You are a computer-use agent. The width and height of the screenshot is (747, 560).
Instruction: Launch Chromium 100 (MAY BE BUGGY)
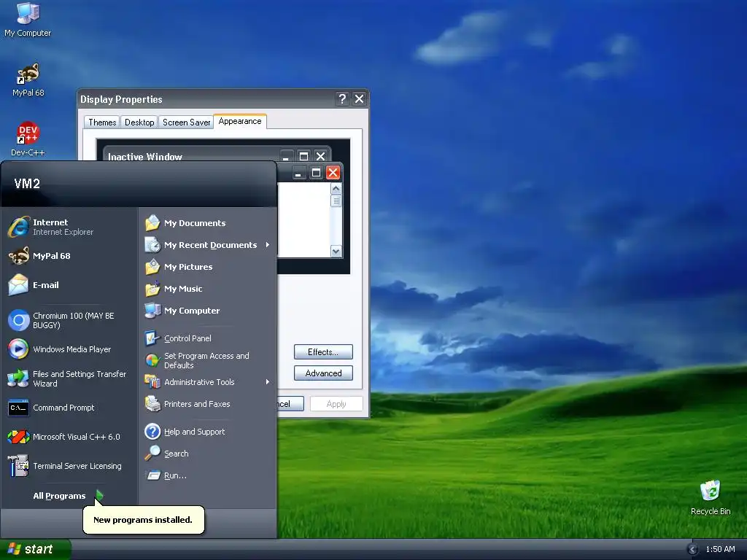pyautogui.click(x=69, y=321)
